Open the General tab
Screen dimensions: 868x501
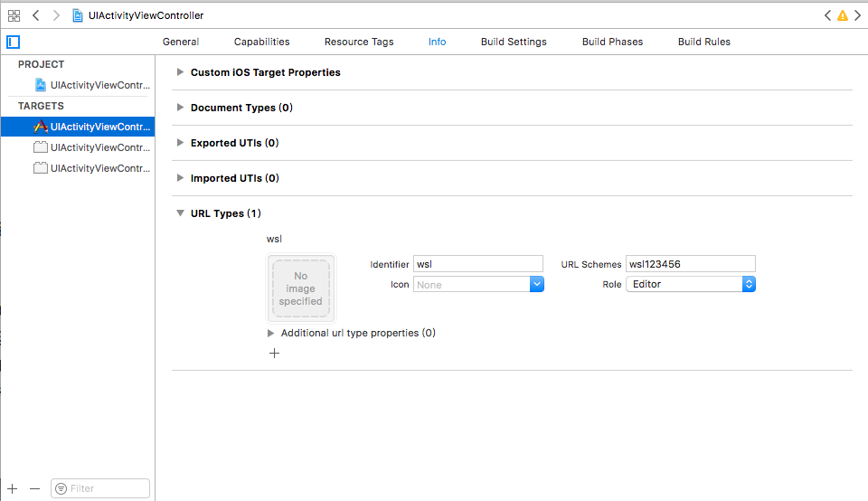[x=181, y=43]
